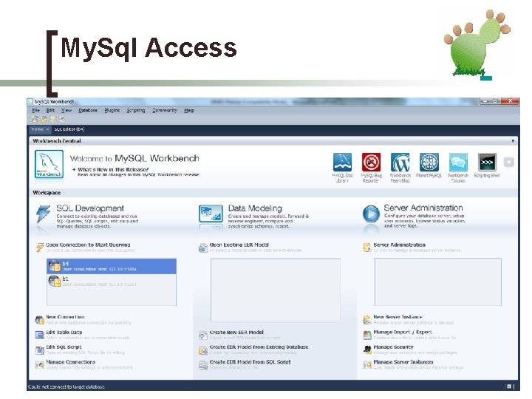Open What's New in This Release link
Viewport: 532px width, 399px height.
pos(113,169)
